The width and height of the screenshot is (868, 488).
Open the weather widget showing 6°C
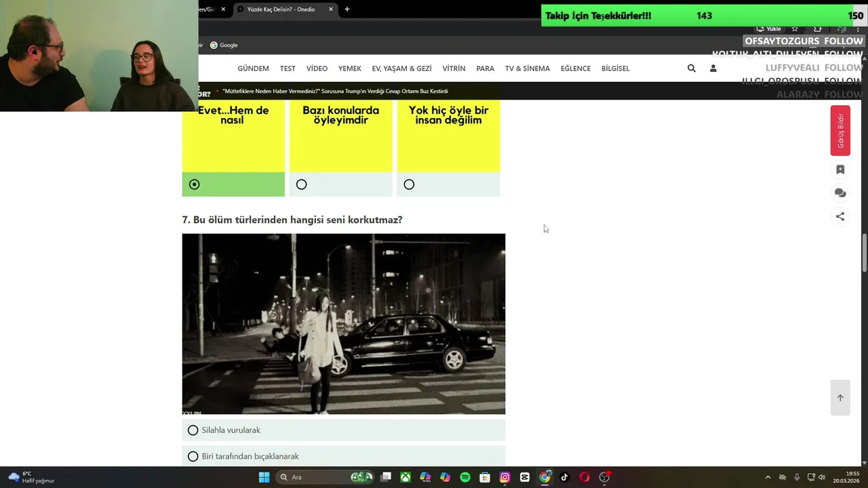[32, 477]
